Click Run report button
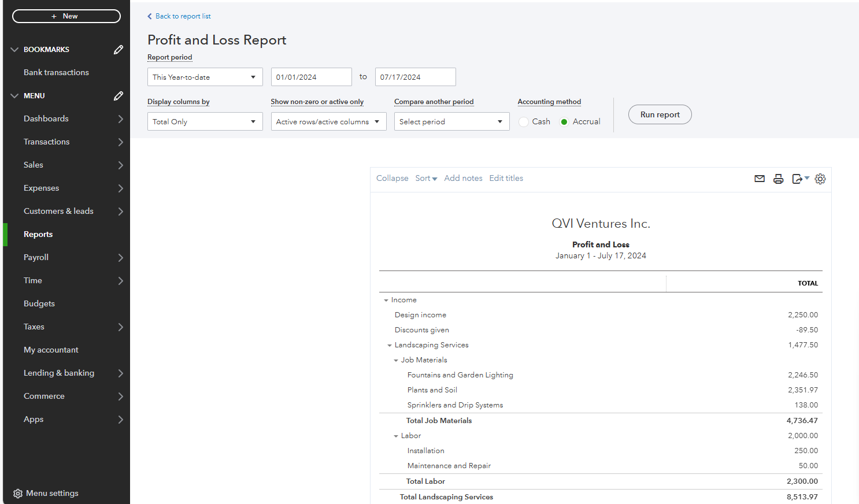Screen dimensions: 859x504 660,114
